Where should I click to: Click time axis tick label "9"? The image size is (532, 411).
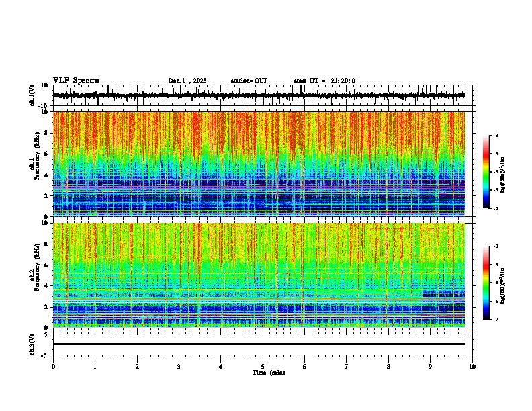tap(430, 367)
